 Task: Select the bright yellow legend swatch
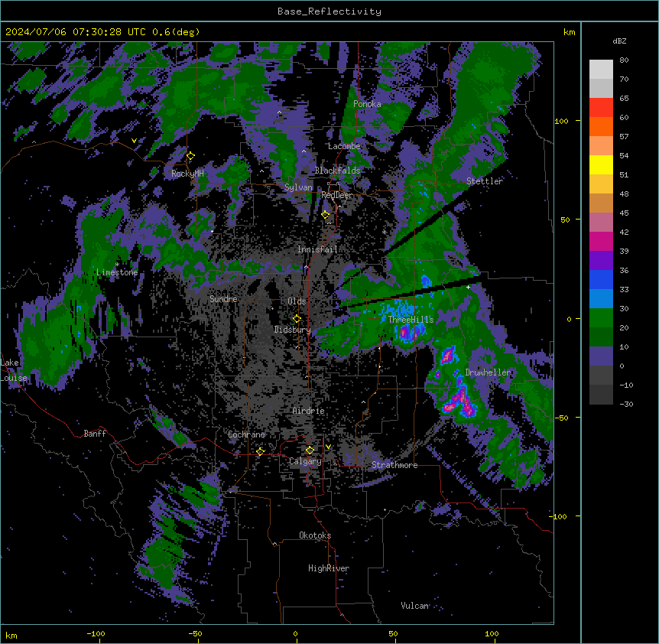tap(601, 164)
